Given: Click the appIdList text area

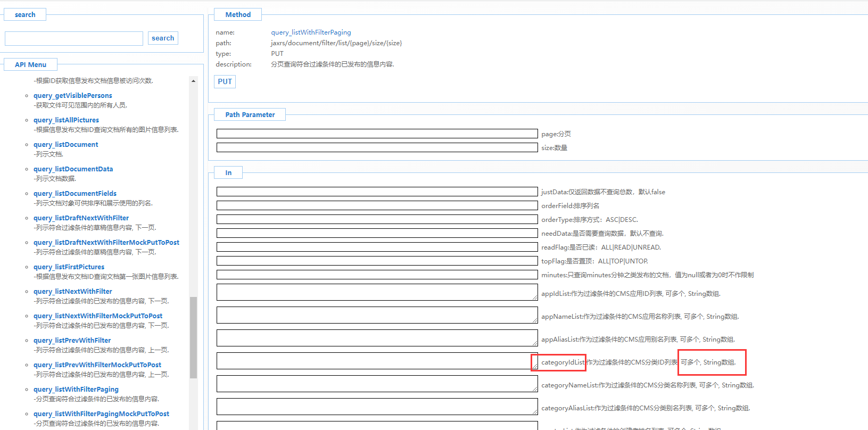Looking at the screenshot, I should tap(377, 292).
